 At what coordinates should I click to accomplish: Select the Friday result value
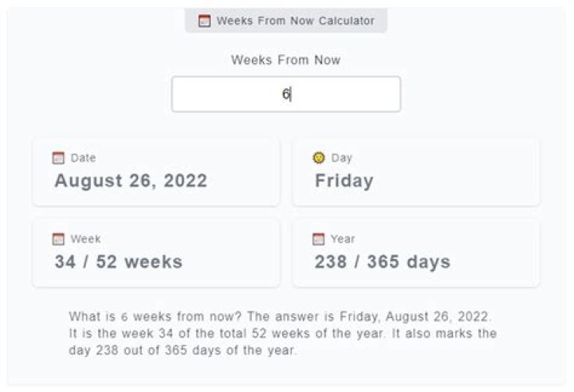(344, 181)
